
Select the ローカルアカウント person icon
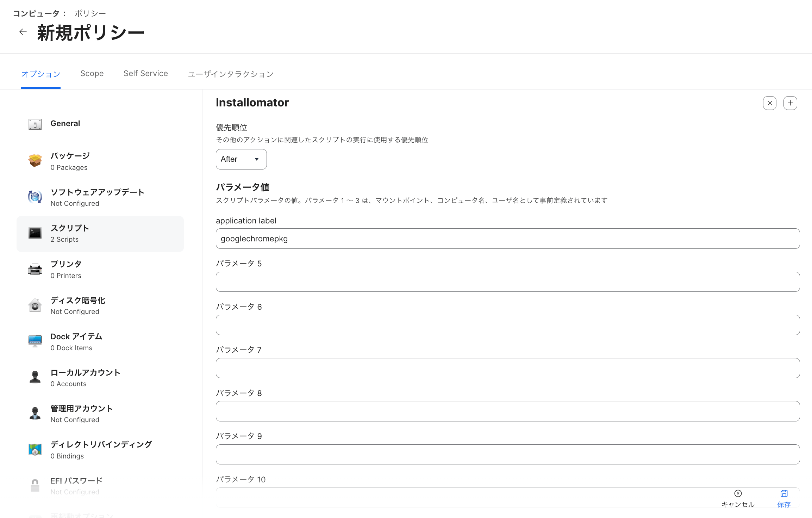[35, 377]
